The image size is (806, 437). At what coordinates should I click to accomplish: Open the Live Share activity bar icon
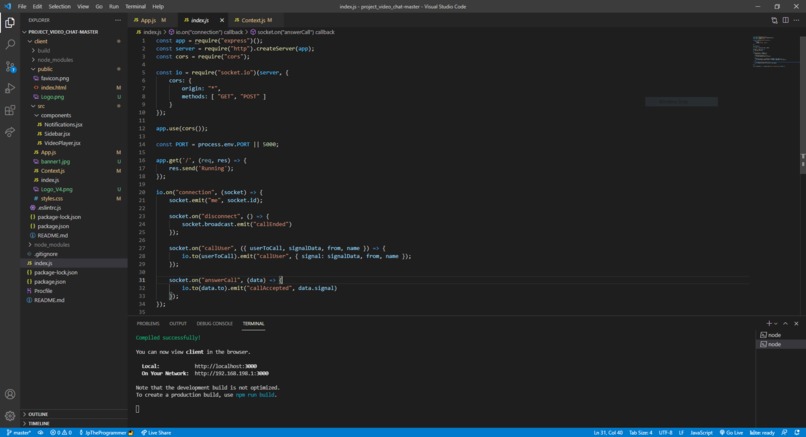[x=10, y=133]
